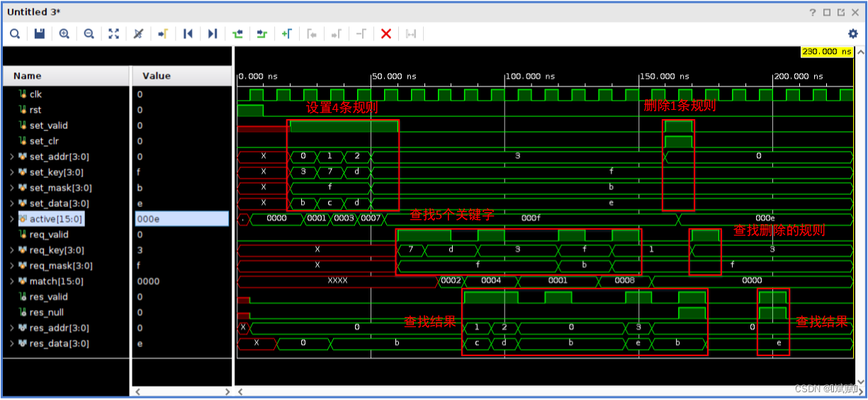Click the grayed Previous marker icon
Viewport: 868px width, 400px height.
(311, 33)
